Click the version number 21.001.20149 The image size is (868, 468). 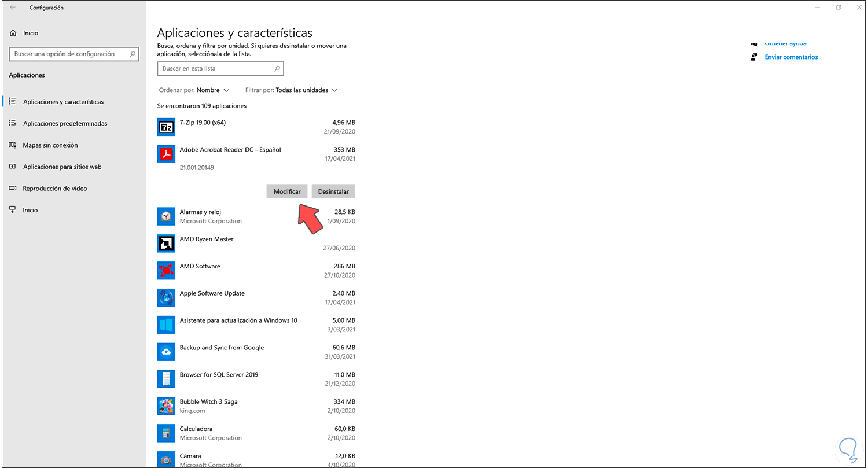coord(197,168)
